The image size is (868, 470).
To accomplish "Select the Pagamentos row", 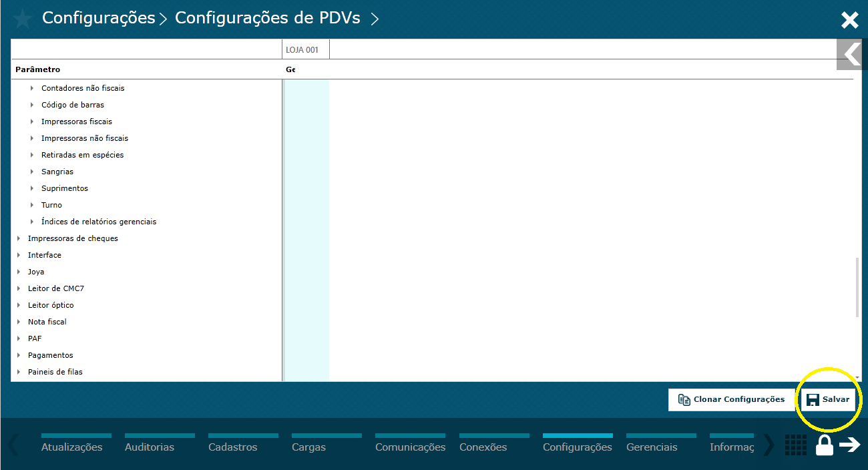I will click(147, 355).
